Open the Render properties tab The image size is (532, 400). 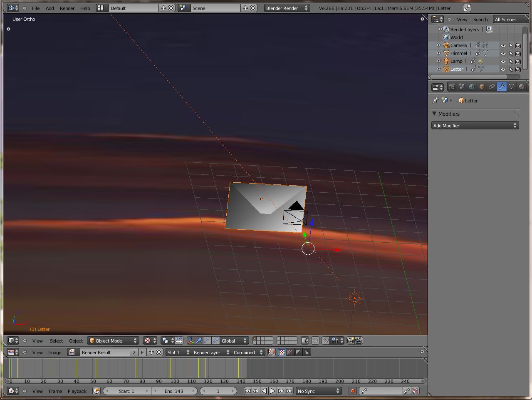tap(452, 87)
